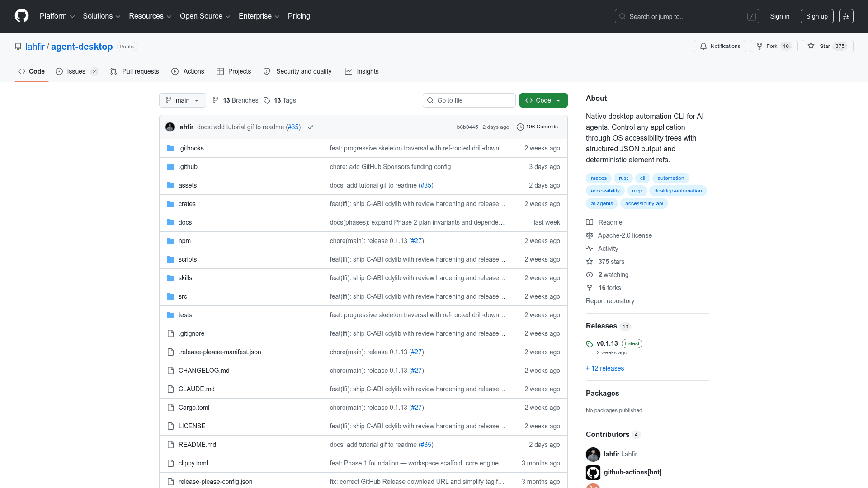Open the assets folder icon
The width and height of the screenshot is (868, 488).
click(x=170, y=185)
